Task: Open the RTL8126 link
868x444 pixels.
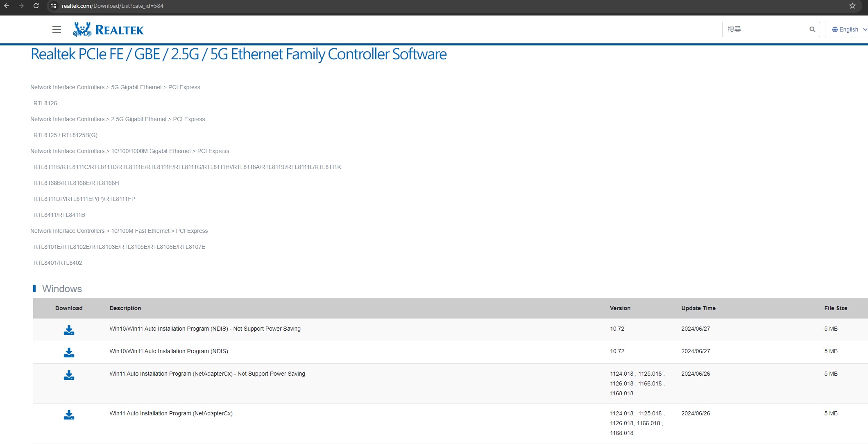Action: [45, 103]
